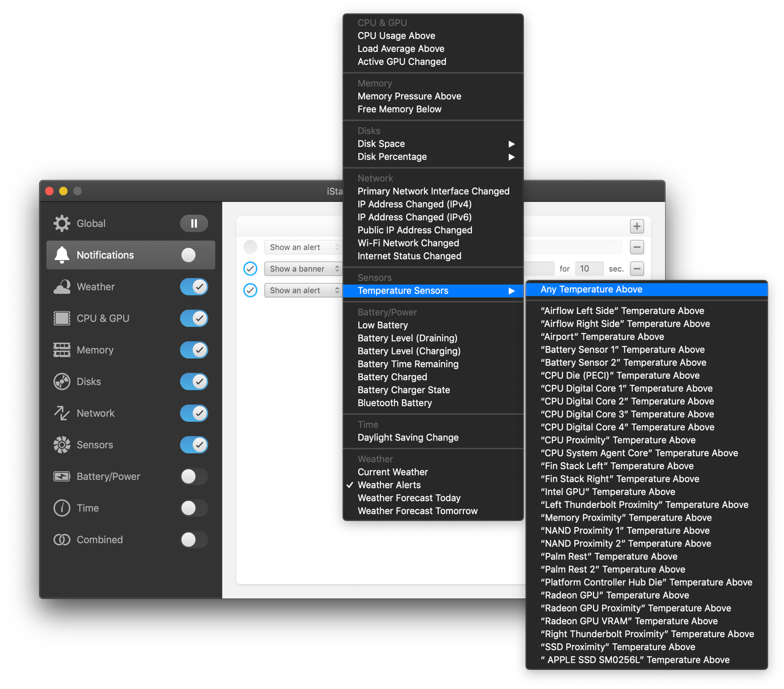Add a new notification with plus button
784x689 pixels.
pyautogui.click(x=637, y=226)
